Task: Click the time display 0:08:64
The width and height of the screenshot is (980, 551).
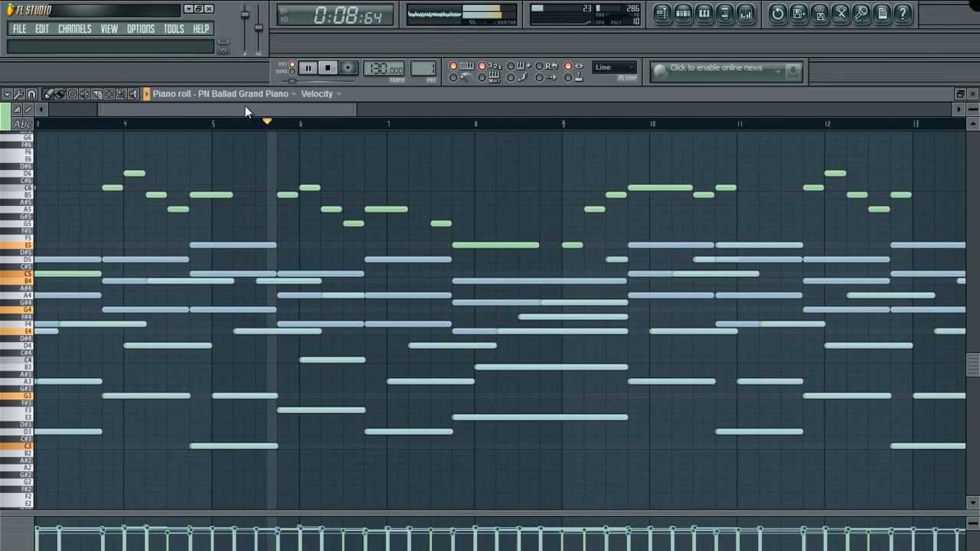Action: 336,15
